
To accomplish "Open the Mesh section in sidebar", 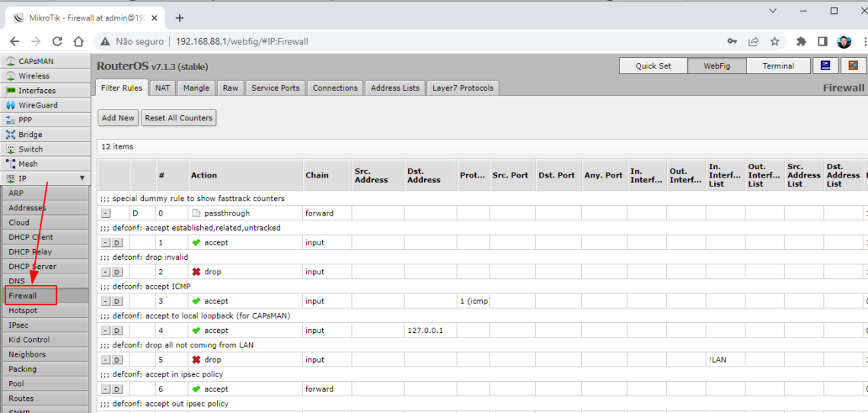I will point(45,164).
